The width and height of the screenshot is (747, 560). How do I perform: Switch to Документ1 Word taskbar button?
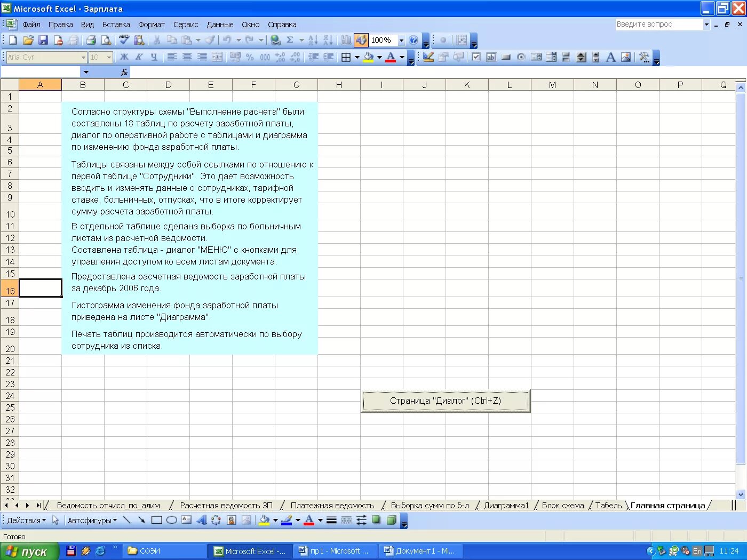(x=420, y=551)
